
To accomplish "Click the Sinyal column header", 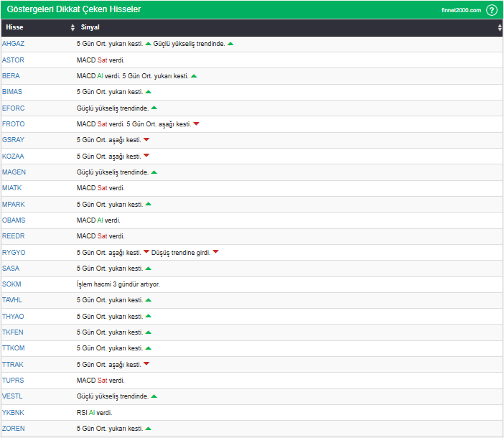I will (90, 27).
